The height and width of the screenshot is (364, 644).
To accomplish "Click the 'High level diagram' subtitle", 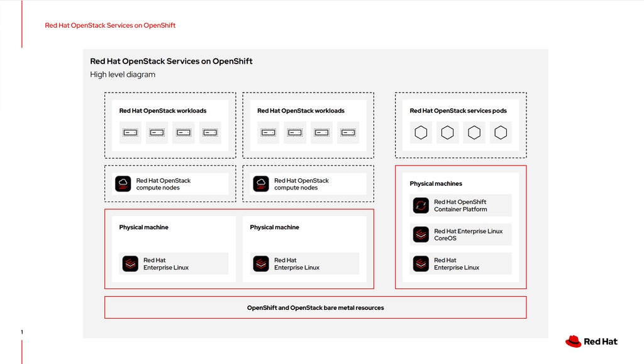I will pyautogui.click(x=123, y=74).
